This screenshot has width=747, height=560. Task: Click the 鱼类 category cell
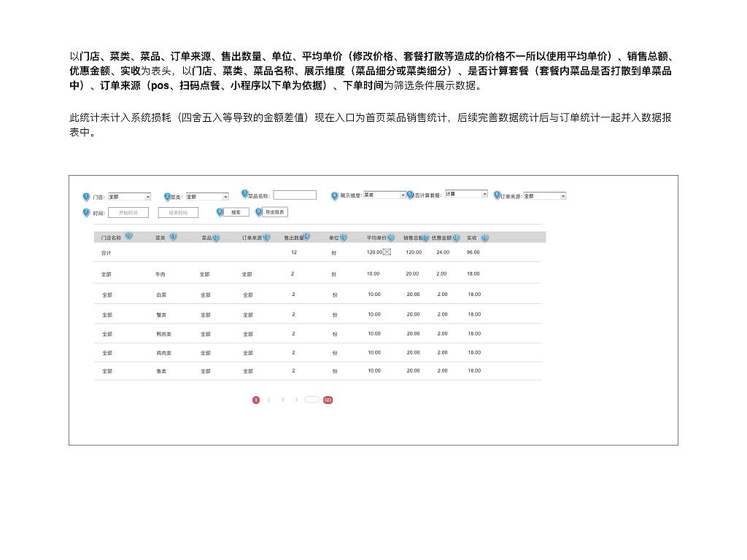(161, 371)
